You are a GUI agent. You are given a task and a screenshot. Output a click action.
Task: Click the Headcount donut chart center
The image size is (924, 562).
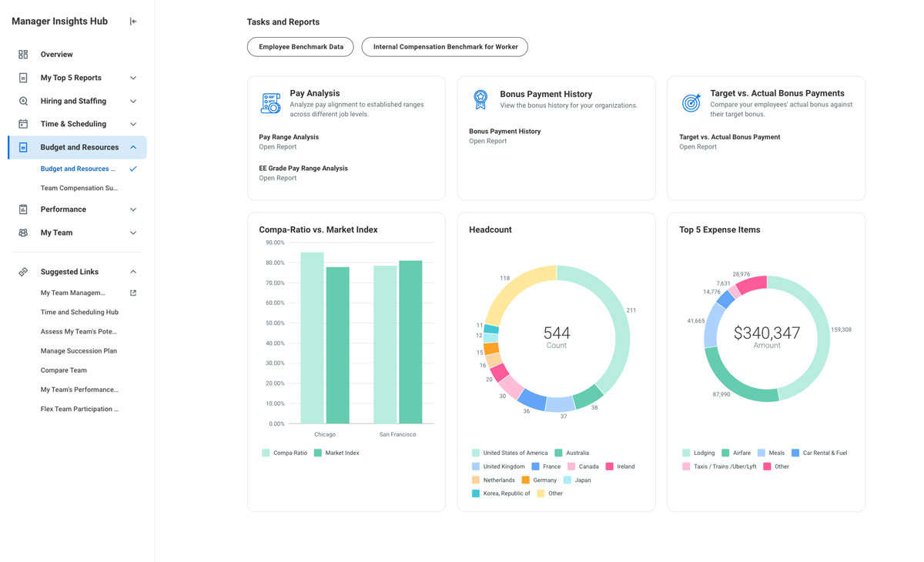click(x=556, y=335)
